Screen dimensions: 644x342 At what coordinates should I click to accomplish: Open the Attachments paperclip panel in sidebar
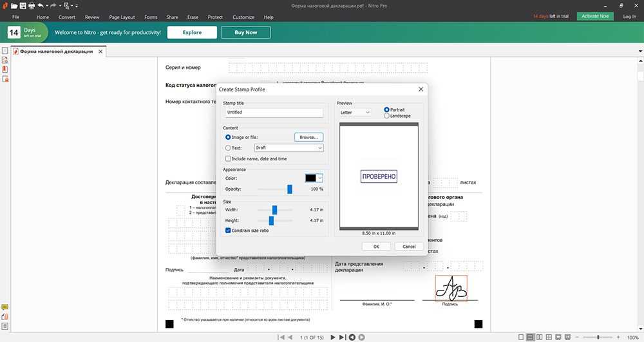(x=5, y=316)
